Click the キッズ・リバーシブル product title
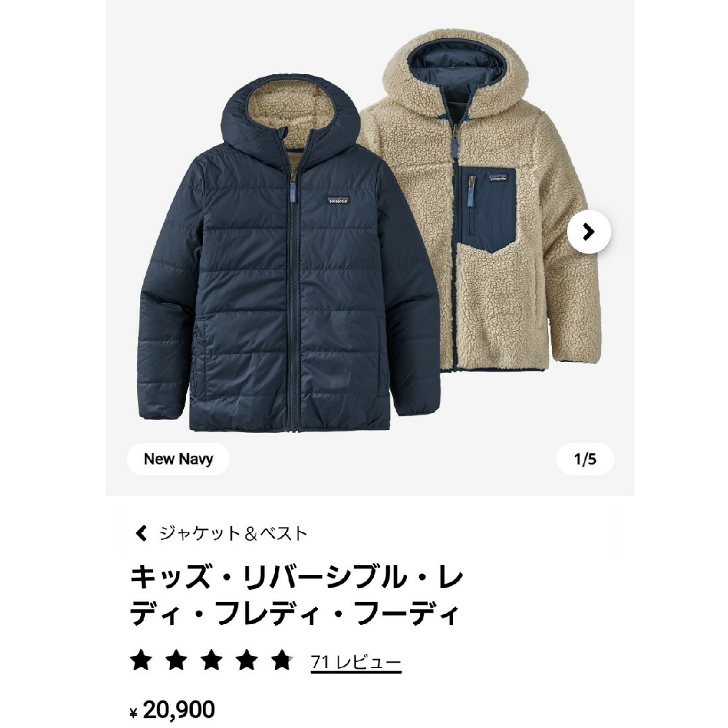 coord(296,596)
